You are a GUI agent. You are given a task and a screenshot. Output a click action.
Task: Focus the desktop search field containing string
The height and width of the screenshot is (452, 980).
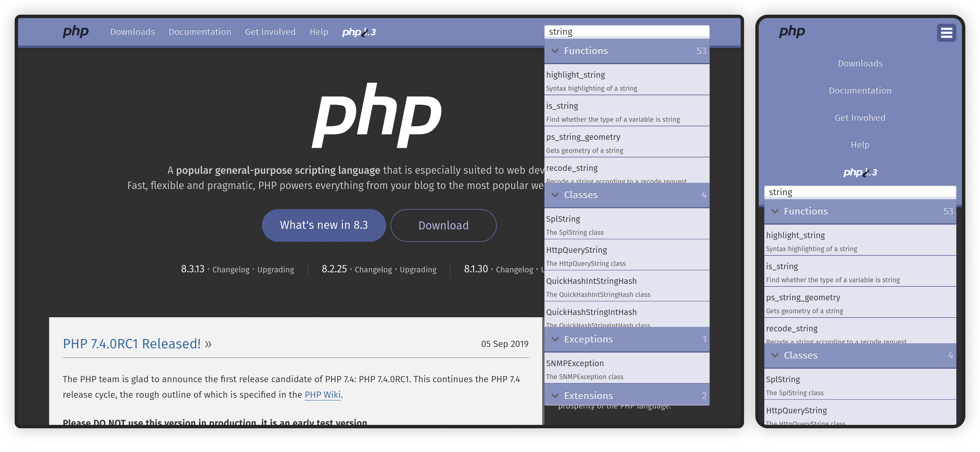(x=627, y=32)
